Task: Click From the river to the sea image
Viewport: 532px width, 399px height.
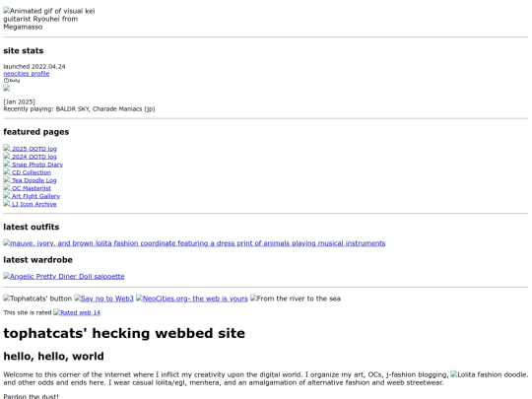Action: [296, 299]
